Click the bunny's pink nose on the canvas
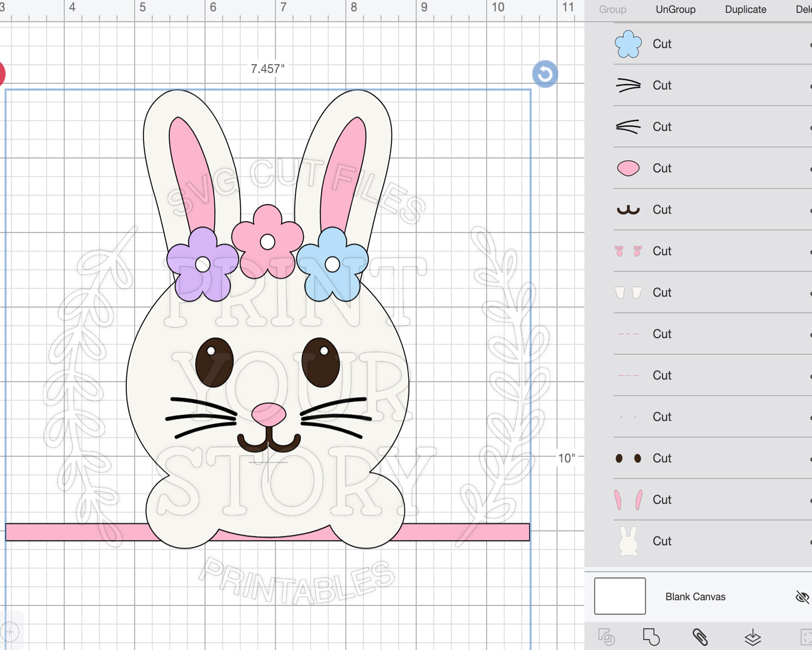This screenshot has width=812, height=650. [269, 414]
